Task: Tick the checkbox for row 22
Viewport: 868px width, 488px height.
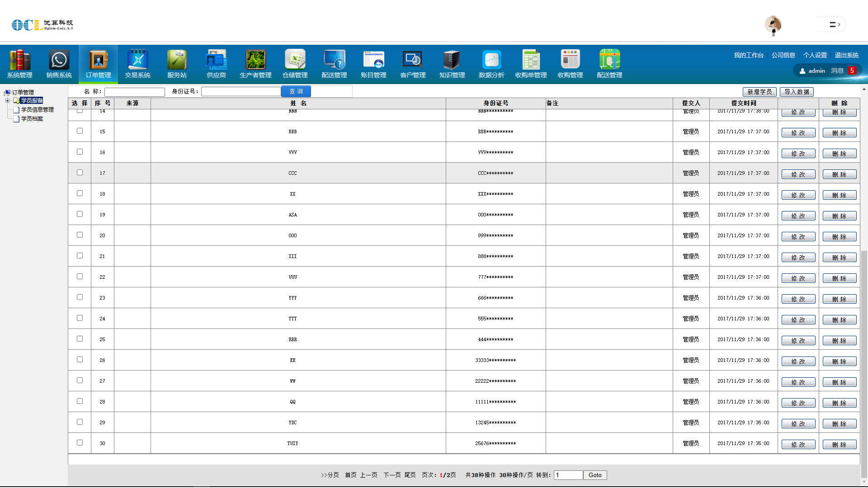Action: pyautogui.click(x=80, y=277)
